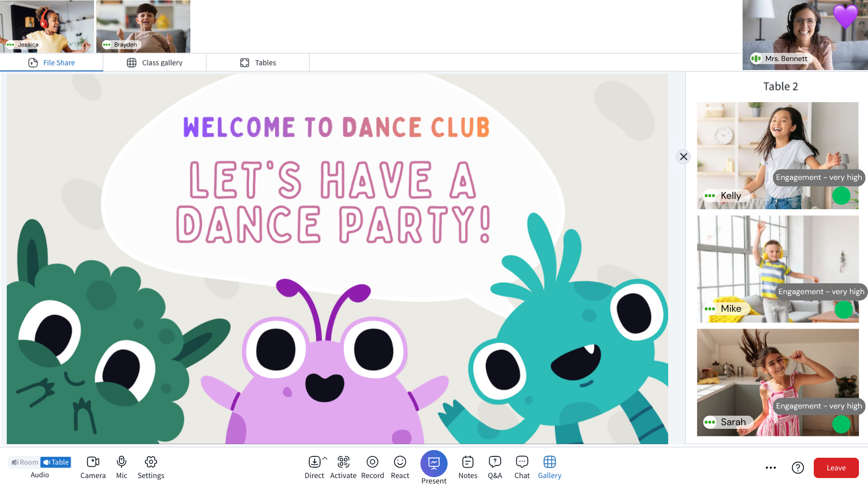Leave the class session

click(836, 468)
